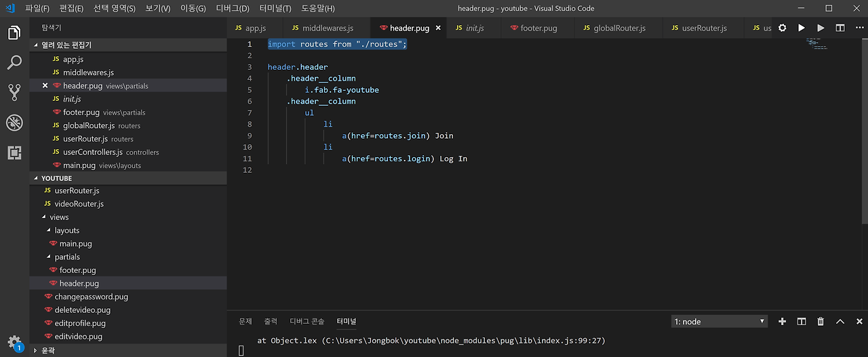The image size is (868, 357).
Task: Open the 이동(G) menu
Action: (x=193, y=8)
